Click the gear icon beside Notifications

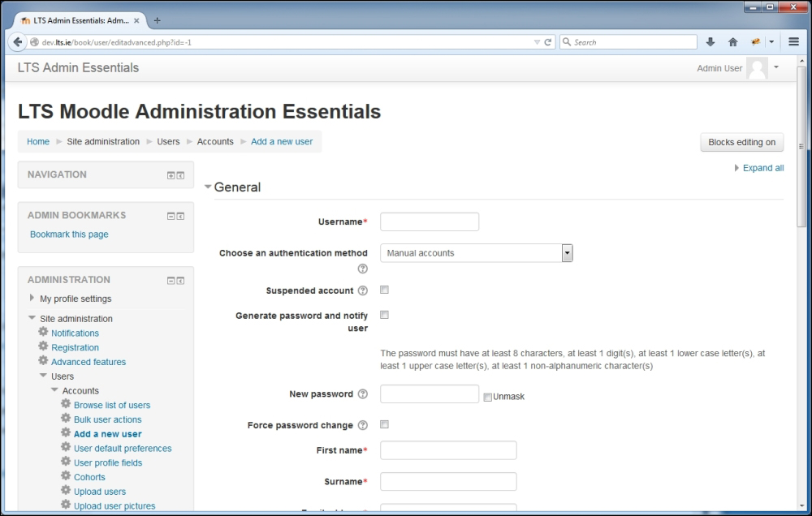tap(42, 333)
